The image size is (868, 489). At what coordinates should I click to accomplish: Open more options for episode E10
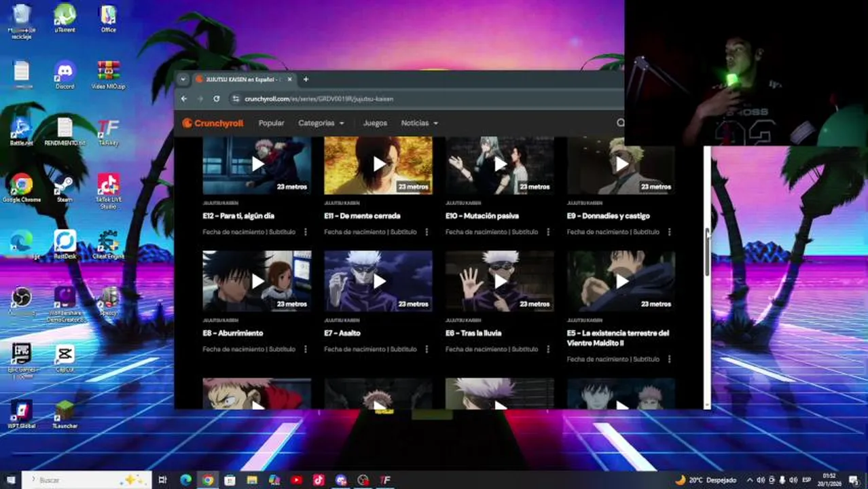tap(548, 232)
